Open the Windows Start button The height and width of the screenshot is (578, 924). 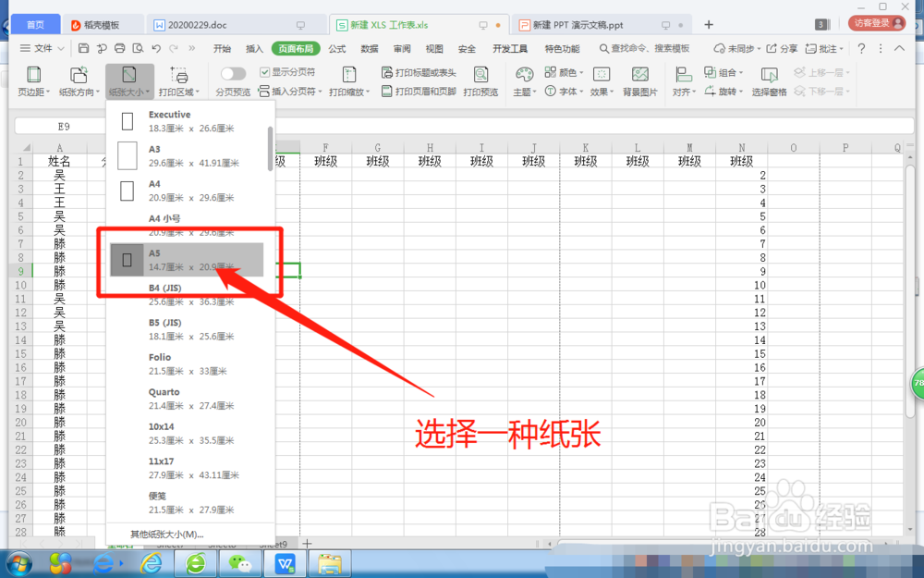(19, 564)
